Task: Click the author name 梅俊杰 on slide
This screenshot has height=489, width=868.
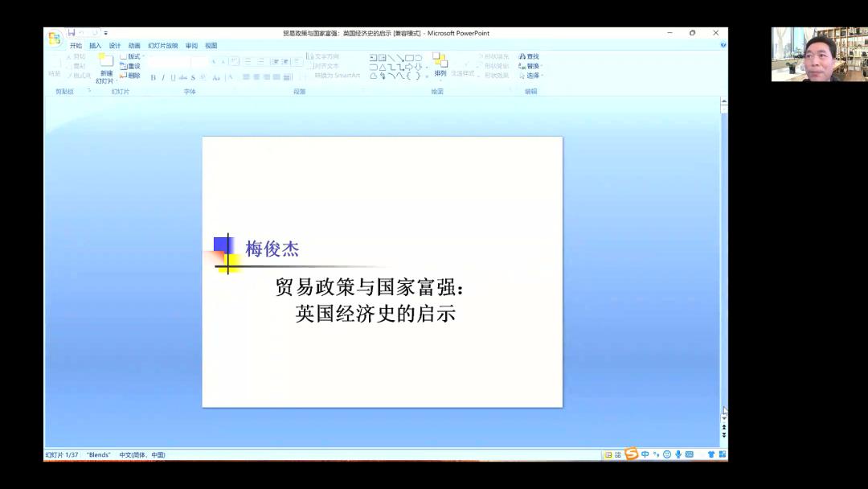Action: click(x=272, y=249)
